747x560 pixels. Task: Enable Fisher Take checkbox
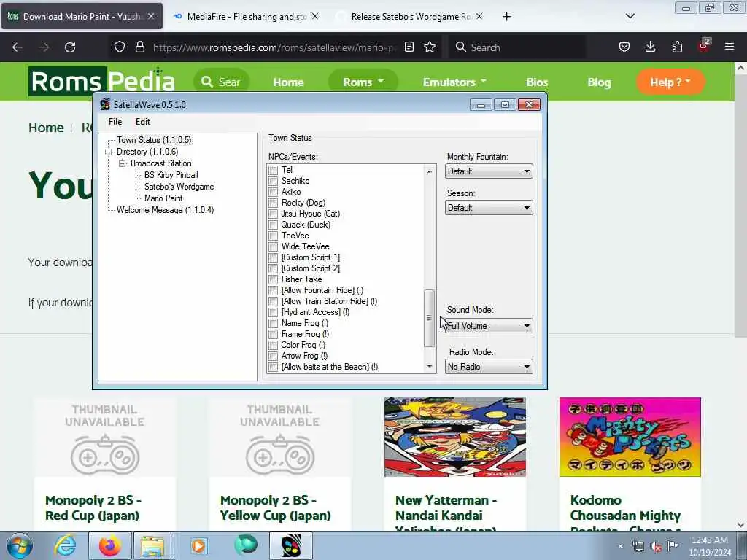(273, 279)
